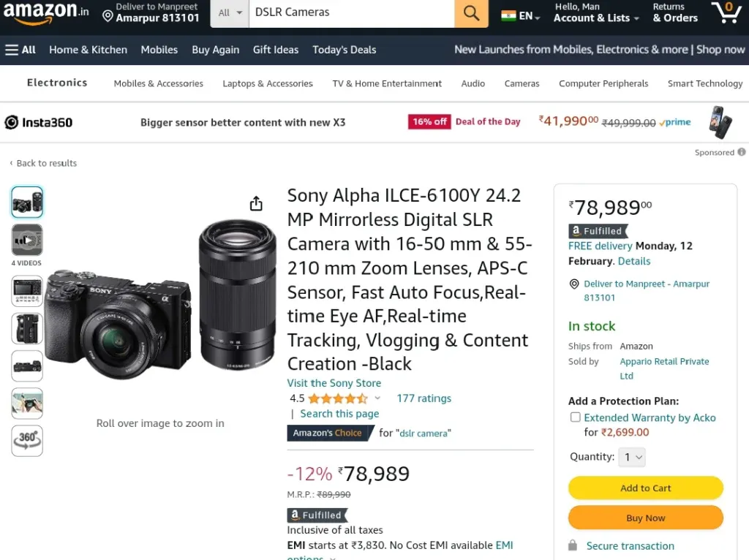
Task: Open Today's Deals in navigation bar
Action: [x=344, y=50]
